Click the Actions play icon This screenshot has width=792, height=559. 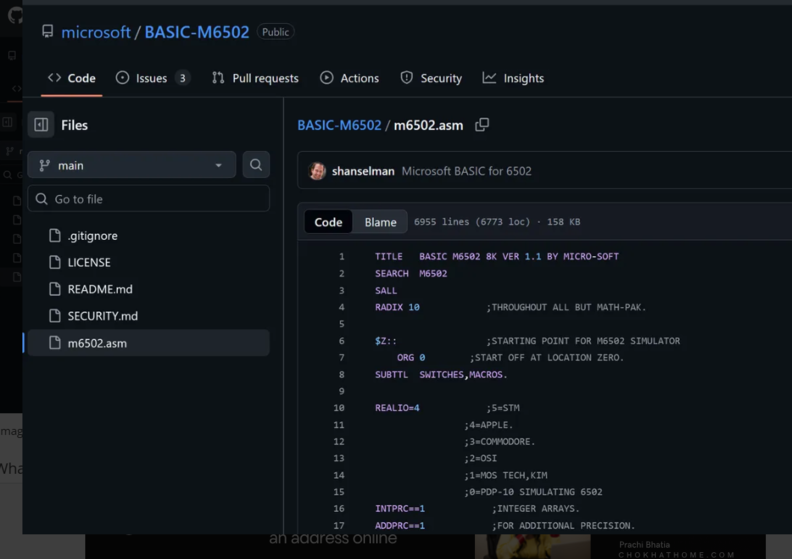326,78
